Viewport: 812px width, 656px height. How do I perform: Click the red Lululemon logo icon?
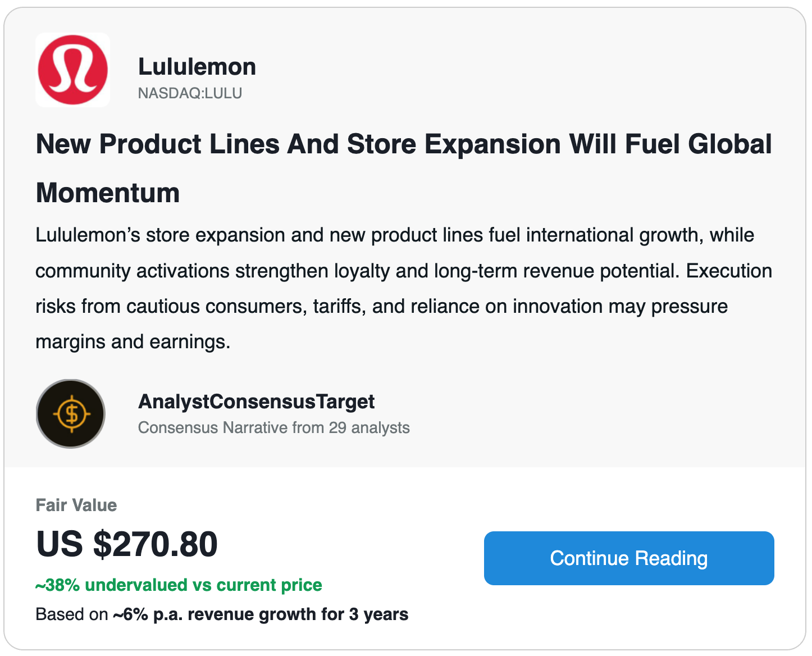[x=72, y=70]
